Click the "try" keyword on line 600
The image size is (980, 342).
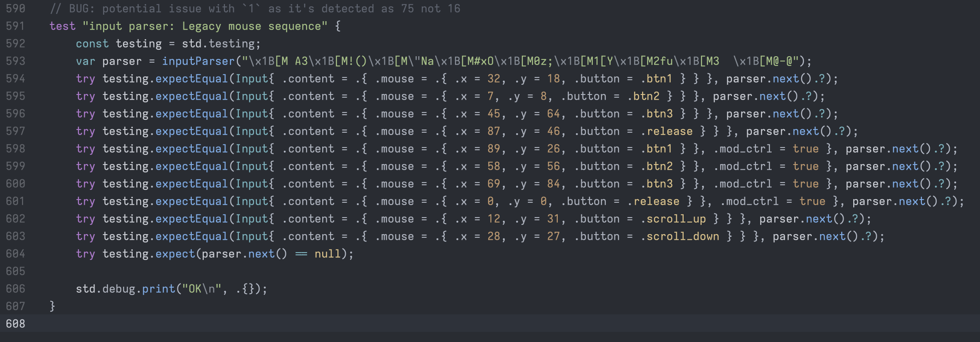pos(86,184)
